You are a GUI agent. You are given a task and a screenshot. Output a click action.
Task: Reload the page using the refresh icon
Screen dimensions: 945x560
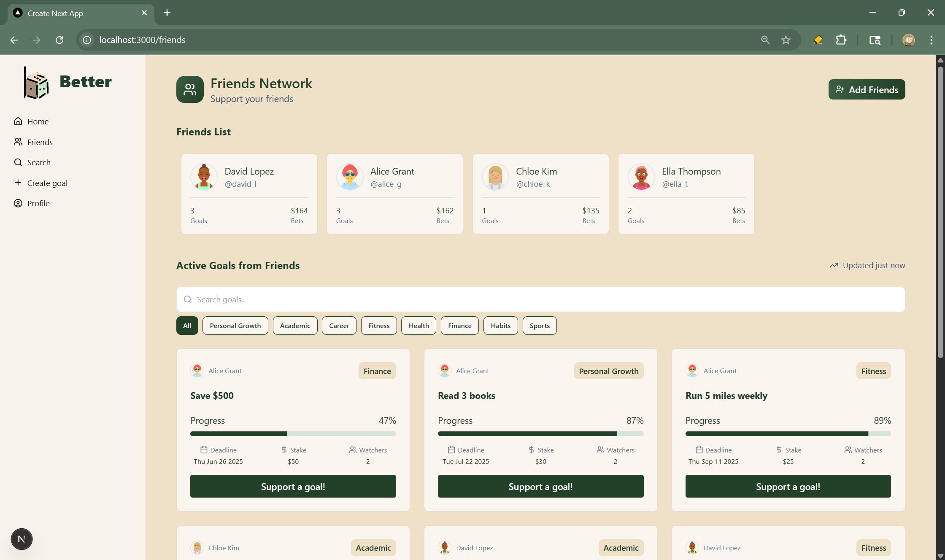(59, 40)
